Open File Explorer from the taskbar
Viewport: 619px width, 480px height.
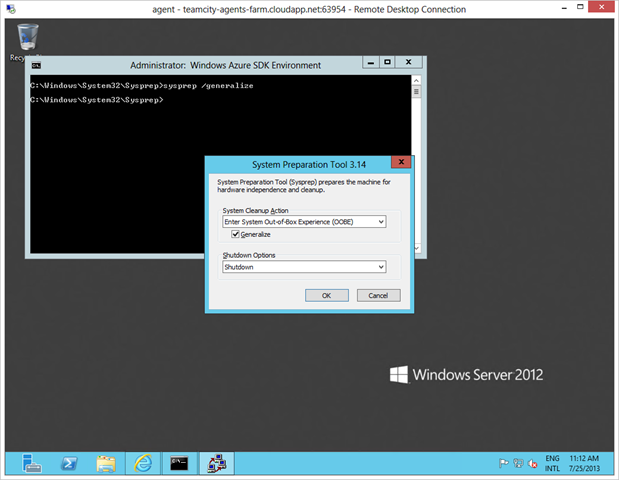[106, 463]
